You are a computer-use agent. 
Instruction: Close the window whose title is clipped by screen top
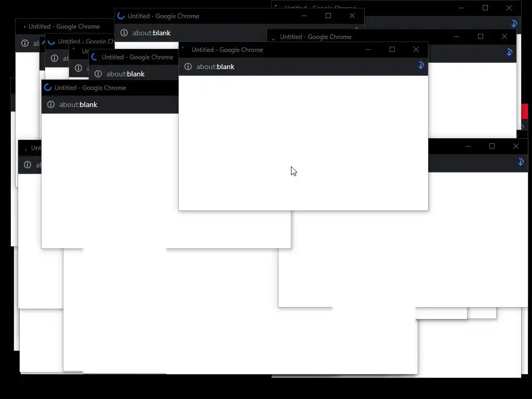point(509,8)
